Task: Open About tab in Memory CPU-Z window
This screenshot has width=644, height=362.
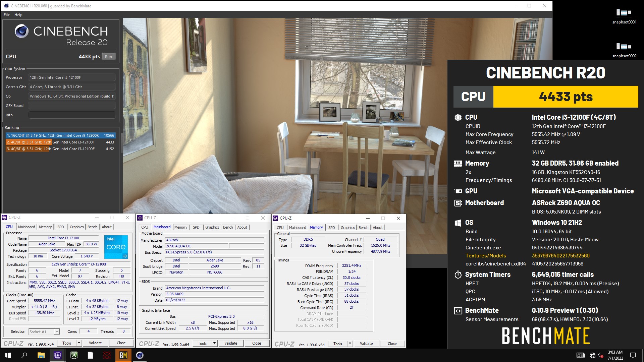Action: [x=378, y=228]
